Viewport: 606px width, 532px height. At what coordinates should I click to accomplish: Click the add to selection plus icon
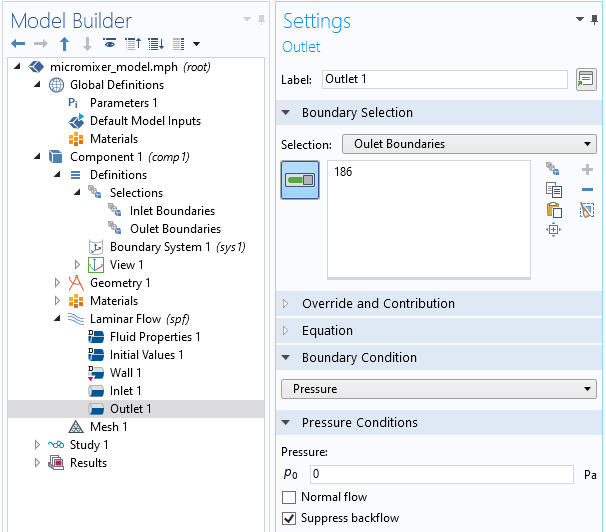[587, 169]
